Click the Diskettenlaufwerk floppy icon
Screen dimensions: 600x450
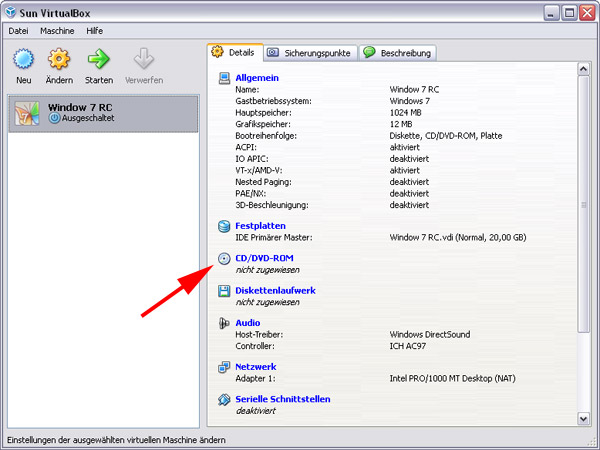[224, 291]
